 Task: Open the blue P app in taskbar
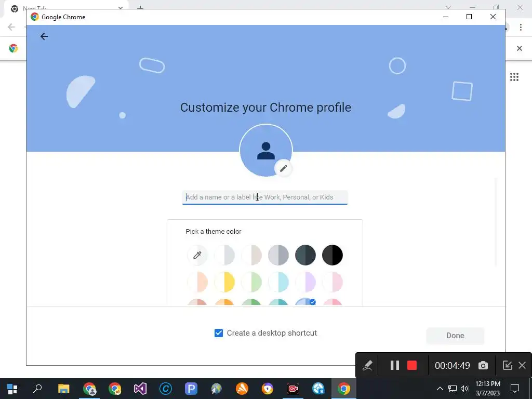click(x=191, y=389)
